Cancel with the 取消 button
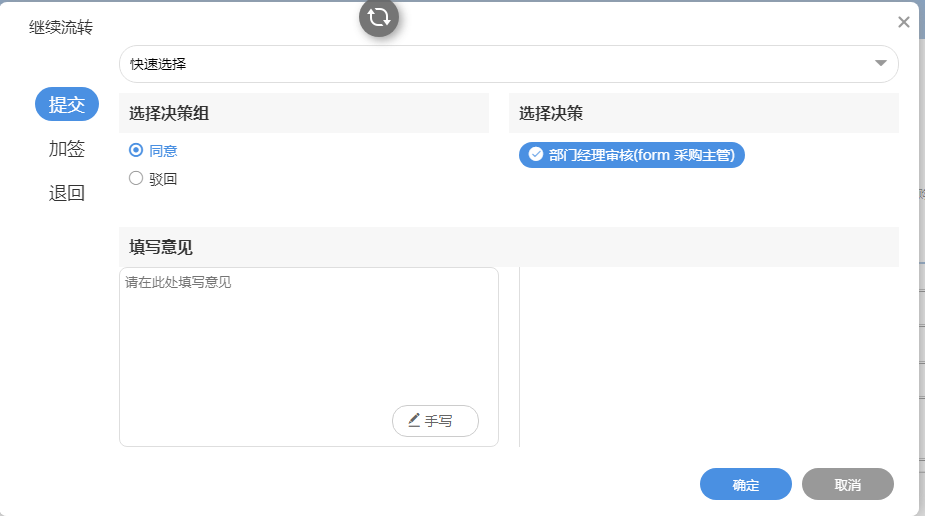 click(x=848, y=484)
